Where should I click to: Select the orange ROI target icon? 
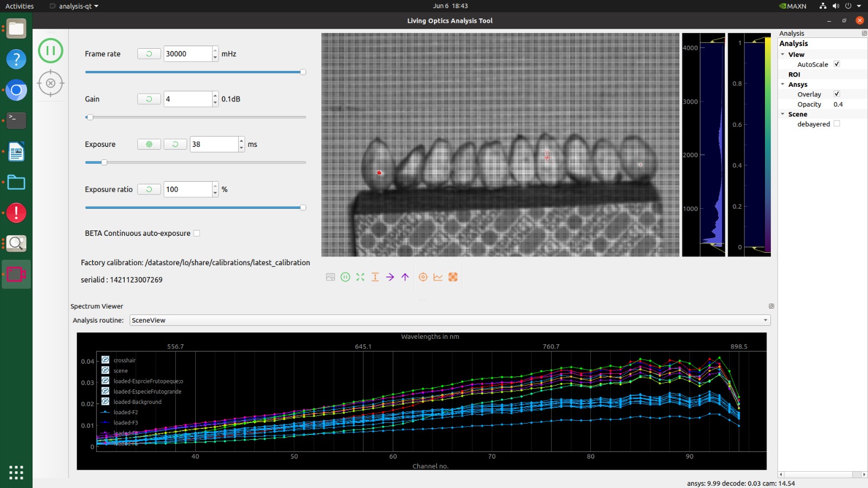click(423, 277)
